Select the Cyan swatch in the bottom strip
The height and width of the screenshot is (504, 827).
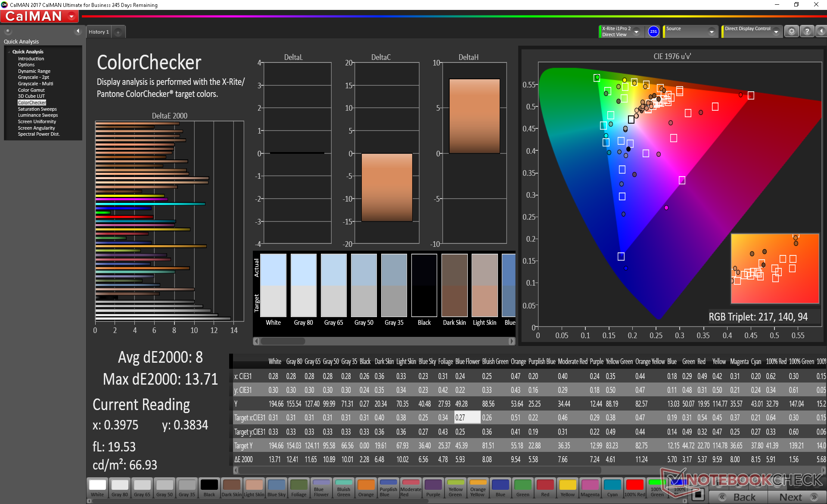pos(612,488)
